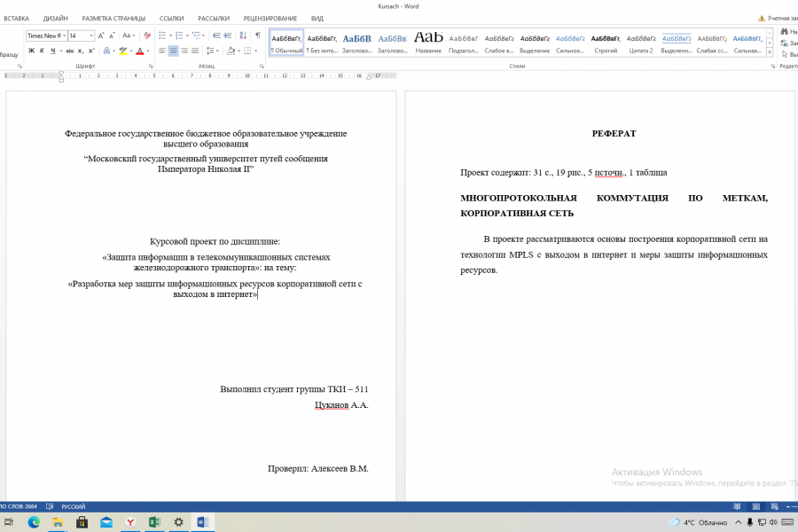Apply yellow highlight color

122,51
